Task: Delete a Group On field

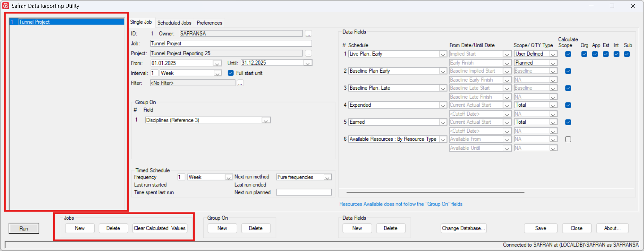Action: [256, 228]
